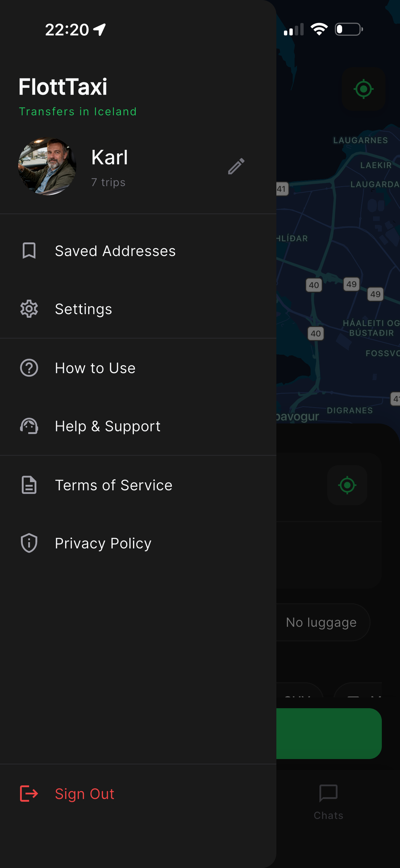400x868 pixels.
Task: Click the Terms of Service document icon
Action: [29, 485]
